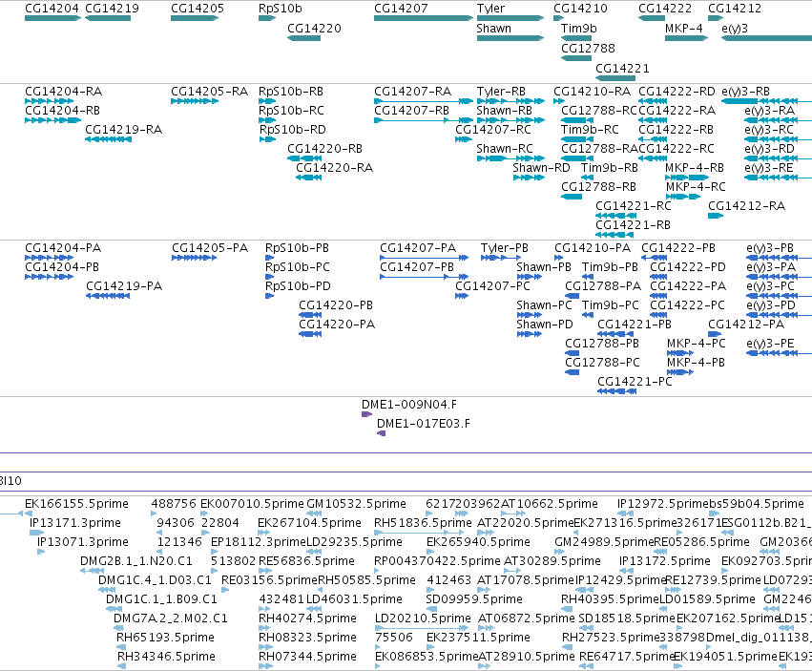812x671 pixels.
Task: Select transcript RpS10b-RD
Action: pos(293,130)
